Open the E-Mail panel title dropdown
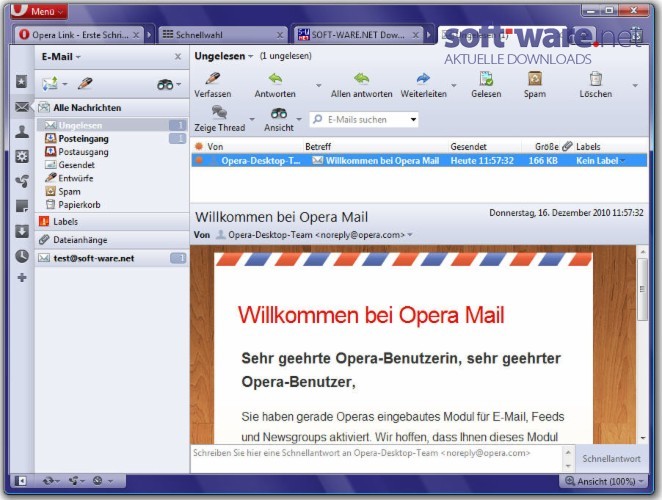This screenshot has width=662, height=500. [x=60, y=57]
